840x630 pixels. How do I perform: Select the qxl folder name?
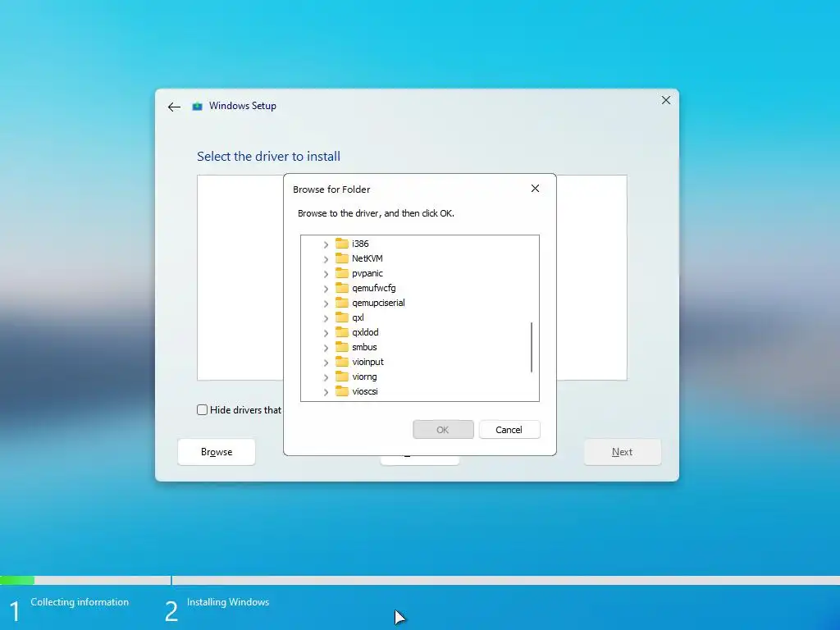tap(358, 317)
